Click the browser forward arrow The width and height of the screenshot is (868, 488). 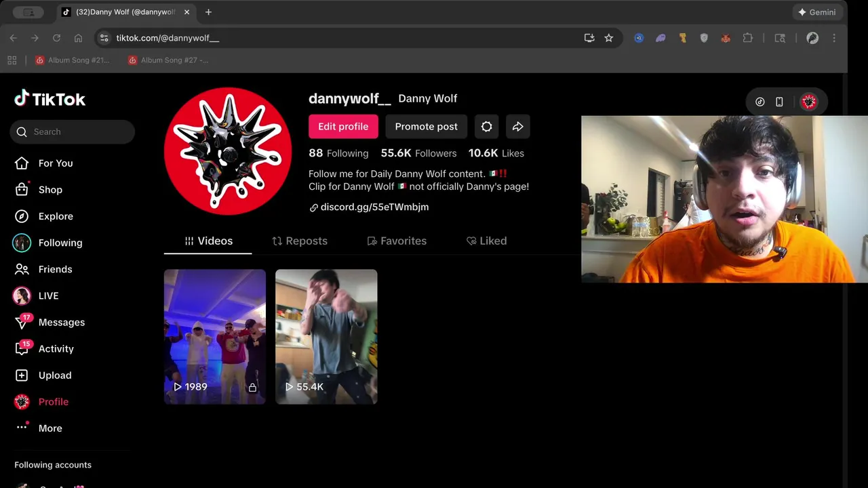[x=35, y=38]
